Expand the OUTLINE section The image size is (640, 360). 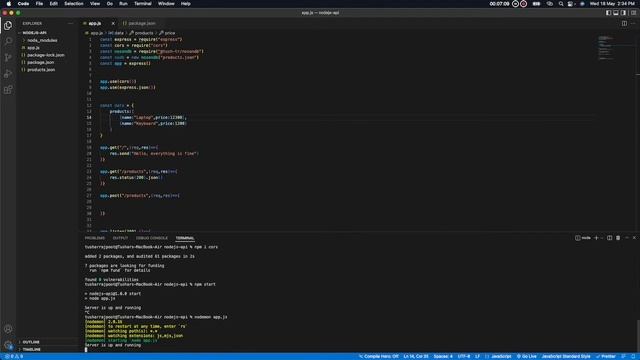point(31,342)
